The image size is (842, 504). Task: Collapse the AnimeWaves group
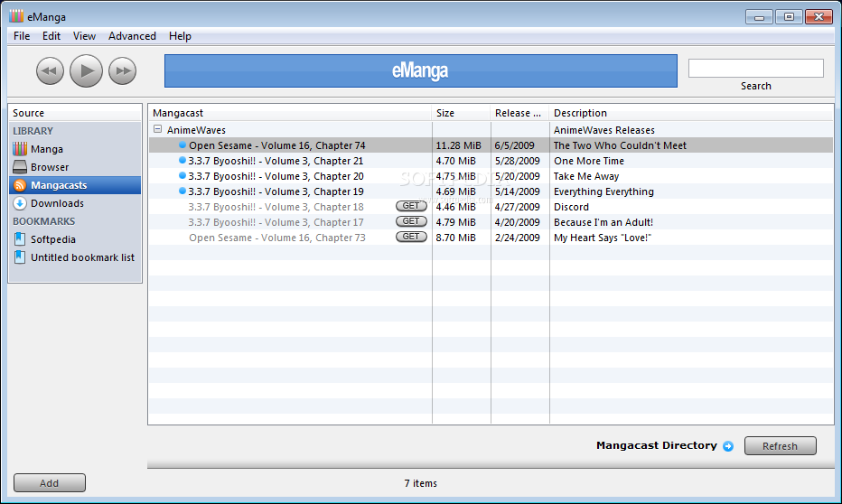tap(158, 129)
